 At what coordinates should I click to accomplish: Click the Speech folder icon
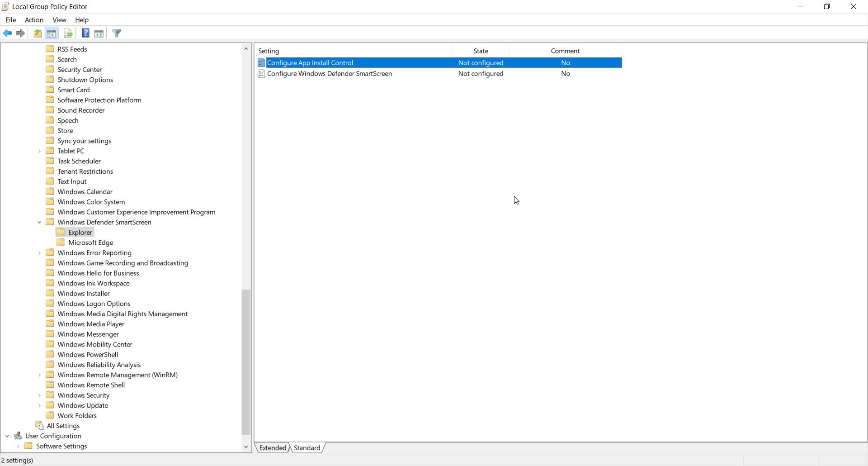(x=50, y=120)
